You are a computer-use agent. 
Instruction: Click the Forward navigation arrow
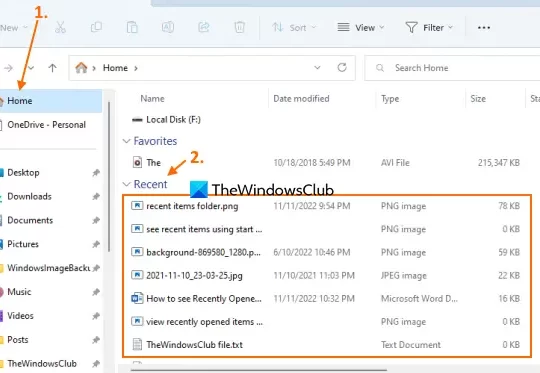[x=8, y=68]
